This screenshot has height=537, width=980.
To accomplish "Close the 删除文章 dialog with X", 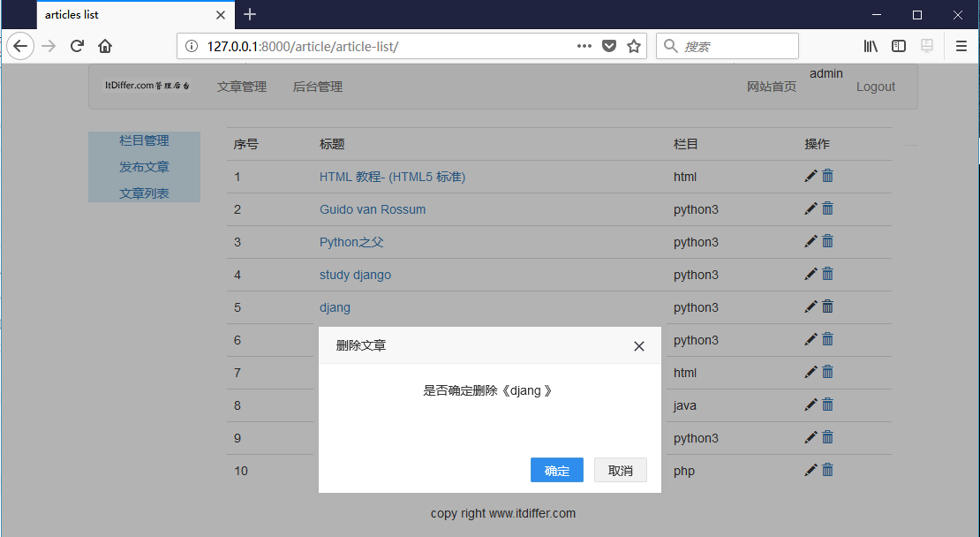I will coord(638,346).
